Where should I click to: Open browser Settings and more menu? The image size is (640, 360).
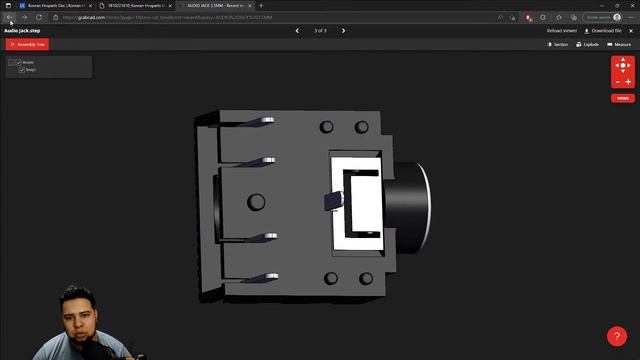(631, 18)
